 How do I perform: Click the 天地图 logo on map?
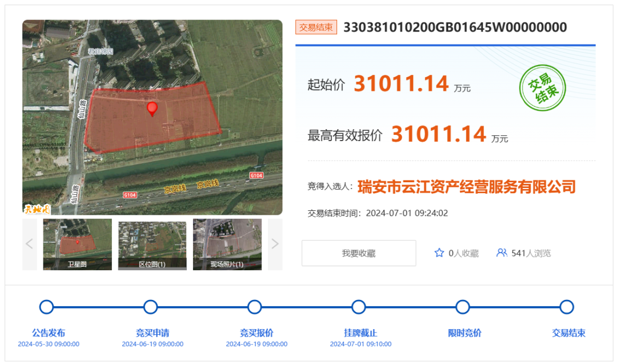[x=37, y=209]
